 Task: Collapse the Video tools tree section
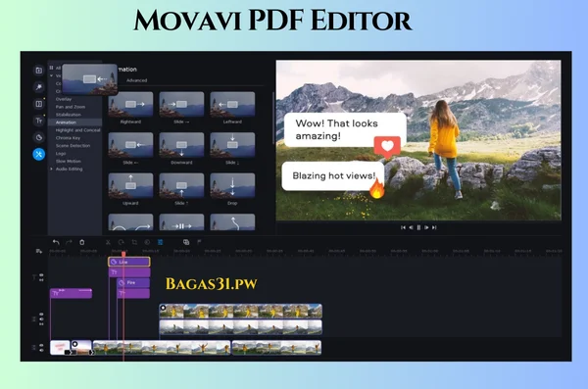(51, 75)
